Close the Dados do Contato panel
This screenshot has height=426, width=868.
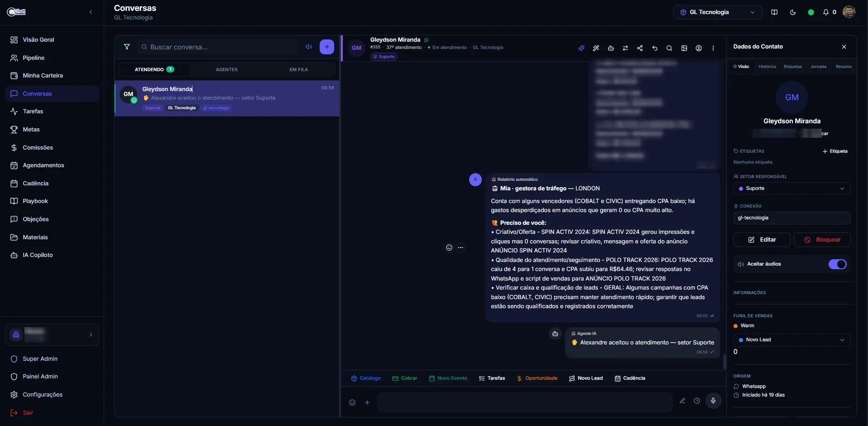(844, 47)
